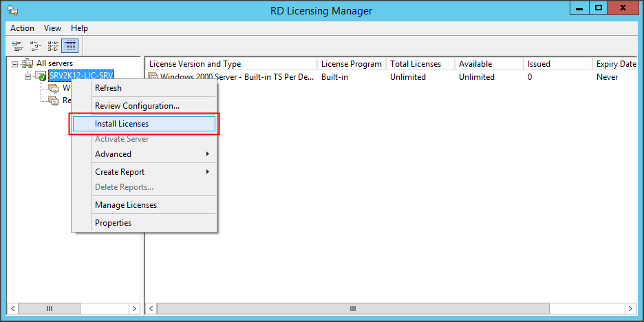Switch to Small Icons view in toolbar

click(x=35, y=46)
